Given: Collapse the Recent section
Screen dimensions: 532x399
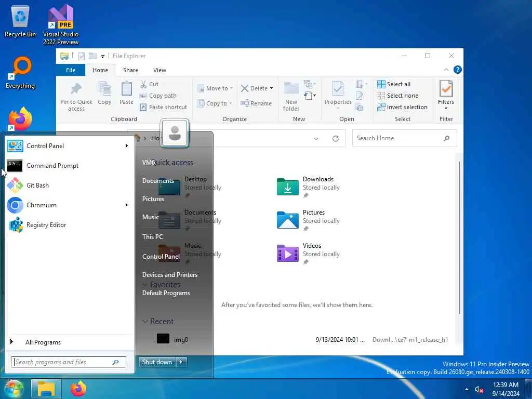Looking at the screenshot, I should coord(145,321).
